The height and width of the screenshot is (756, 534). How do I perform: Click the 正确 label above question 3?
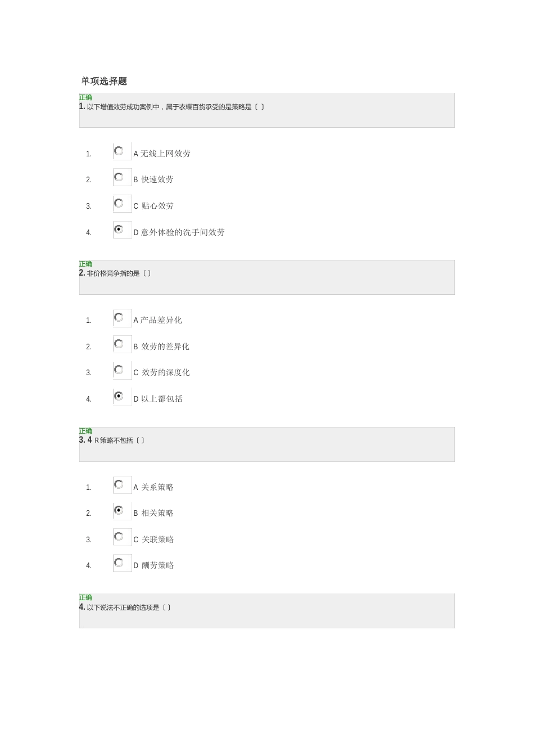pos(85,431)
